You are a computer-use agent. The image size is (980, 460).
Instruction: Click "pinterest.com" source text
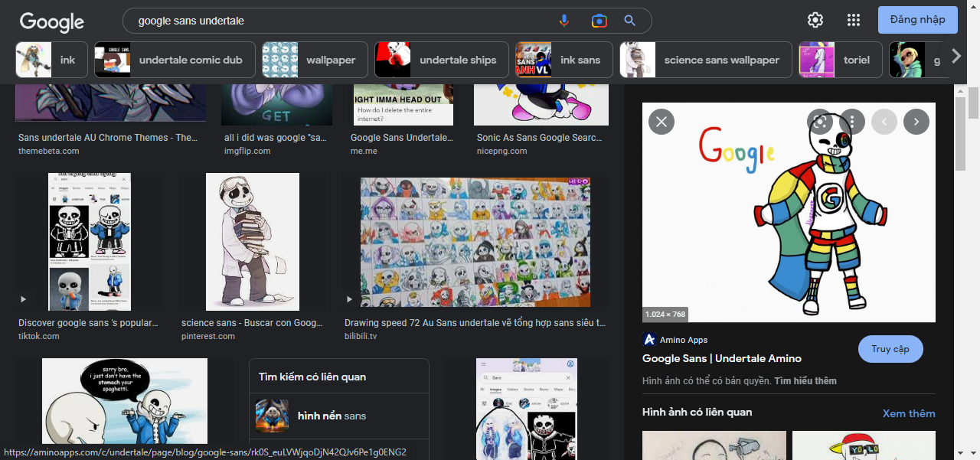tap(208, 336)
